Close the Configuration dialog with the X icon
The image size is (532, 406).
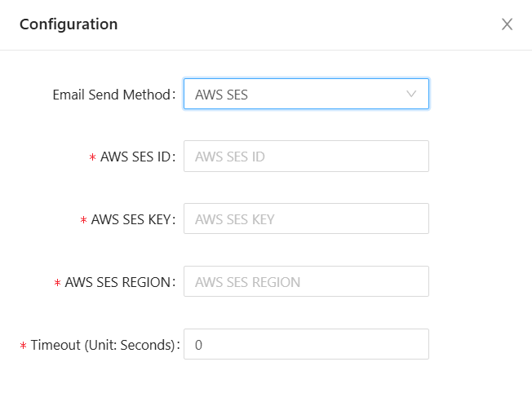coord(507,24)
